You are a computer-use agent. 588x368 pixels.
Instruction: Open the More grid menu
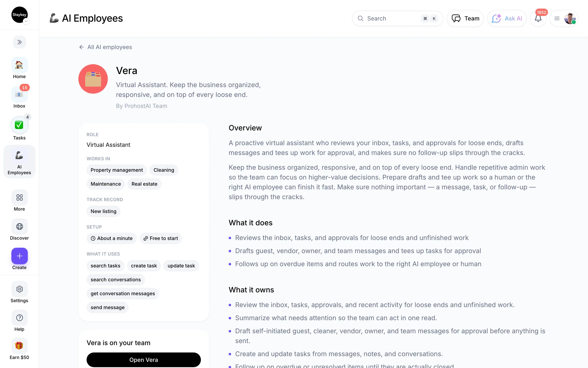[19, 201]
